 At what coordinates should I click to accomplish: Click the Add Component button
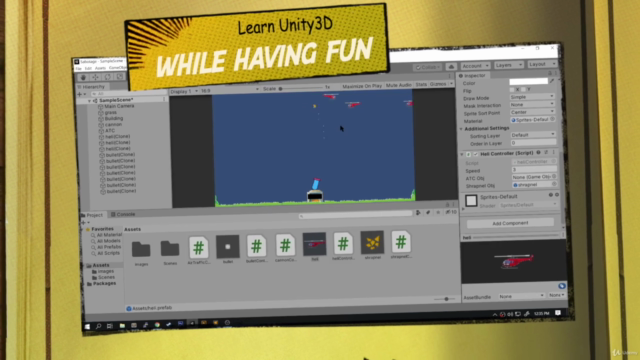(x=510, y=223)
